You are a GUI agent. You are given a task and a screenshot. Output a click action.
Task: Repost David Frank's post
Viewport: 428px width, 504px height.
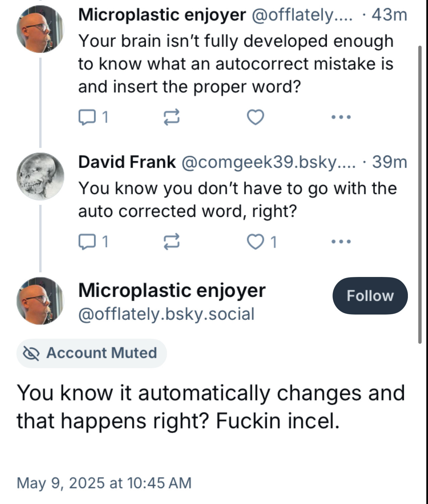point(172,241)
